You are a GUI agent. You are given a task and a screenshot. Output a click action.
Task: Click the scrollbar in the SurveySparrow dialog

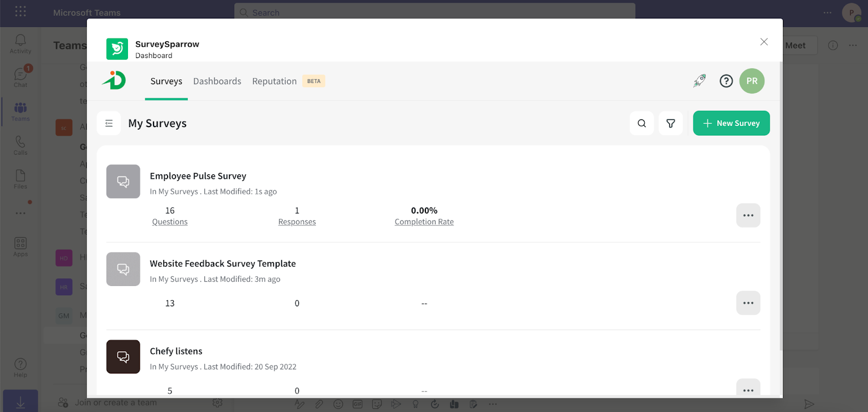click(x=781, y=206)
